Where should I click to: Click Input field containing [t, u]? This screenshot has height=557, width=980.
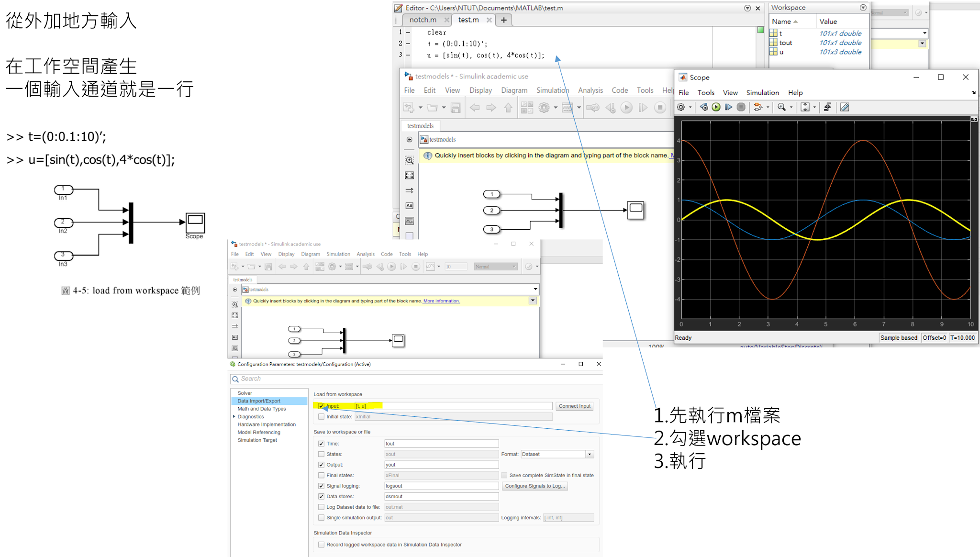(453, 406)
